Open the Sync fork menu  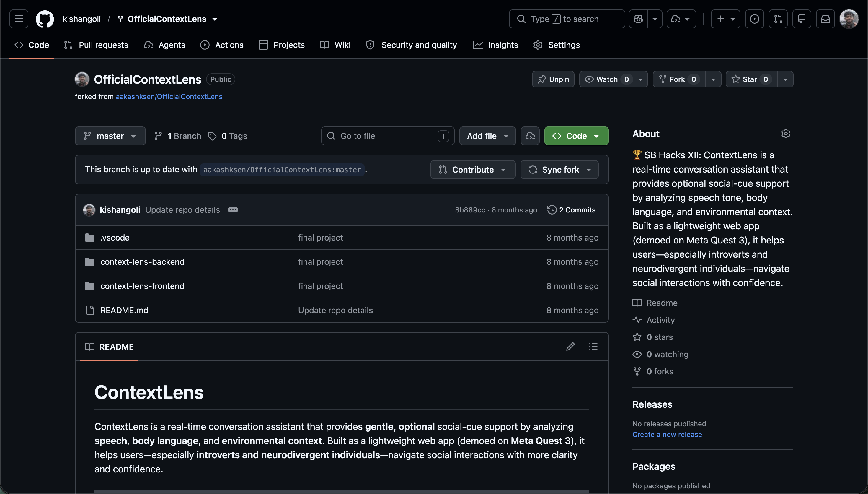click(x=559, y=170)
